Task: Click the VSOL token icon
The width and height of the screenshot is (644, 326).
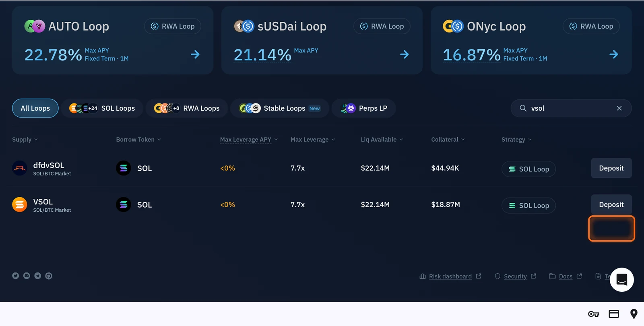Action: (x=20, y=204)
